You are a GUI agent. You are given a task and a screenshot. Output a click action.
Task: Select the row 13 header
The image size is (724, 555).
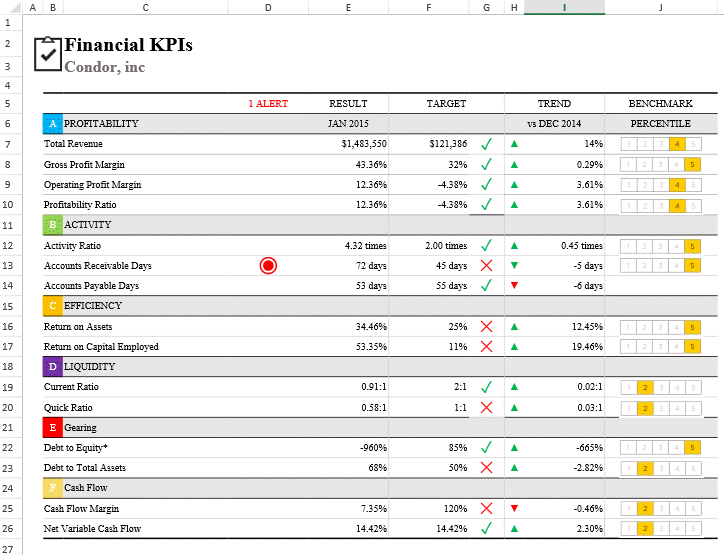pyautogui.click(x=8, y=265)
